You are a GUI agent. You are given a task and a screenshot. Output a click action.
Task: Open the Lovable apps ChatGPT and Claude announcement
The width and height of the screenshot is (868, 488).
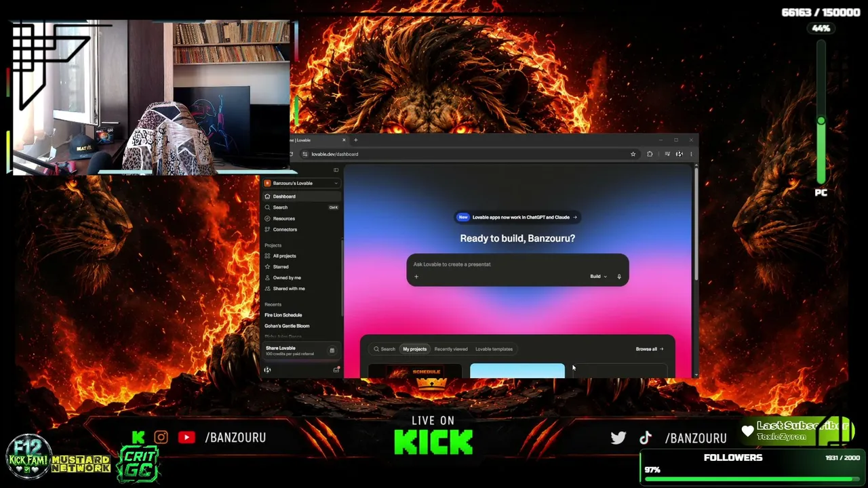click(517, 218)
